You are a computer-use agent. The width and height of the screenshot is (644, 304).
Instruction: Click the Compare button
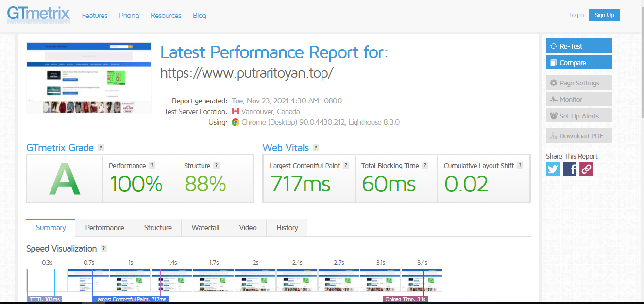click(x=578, y=63)
